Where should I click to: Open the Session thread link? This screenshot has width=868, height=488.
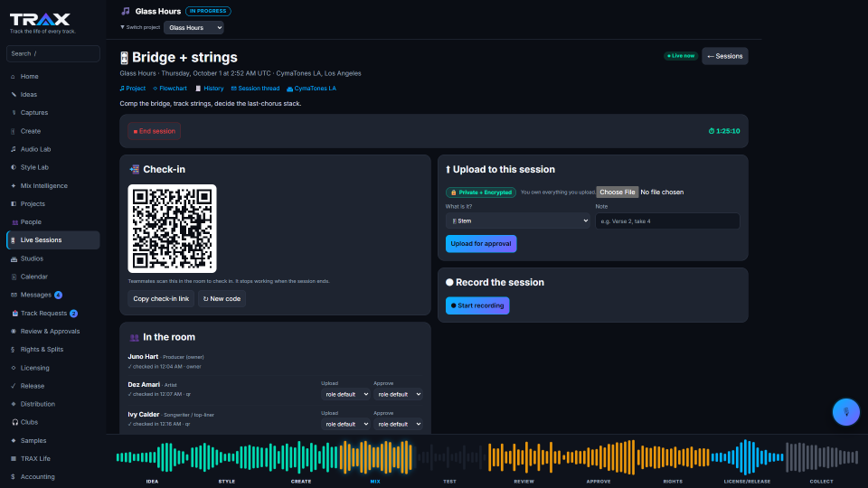point(255,89)
